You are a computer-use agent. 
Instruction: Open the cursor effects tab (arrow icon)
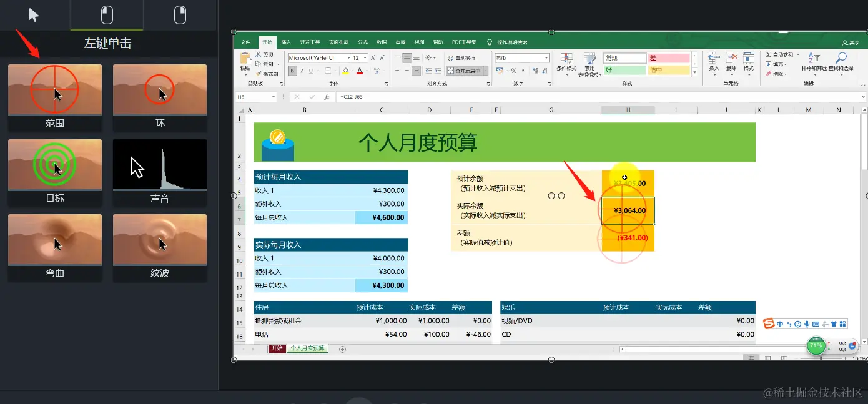pyautogui.click(x=34, y=15)
